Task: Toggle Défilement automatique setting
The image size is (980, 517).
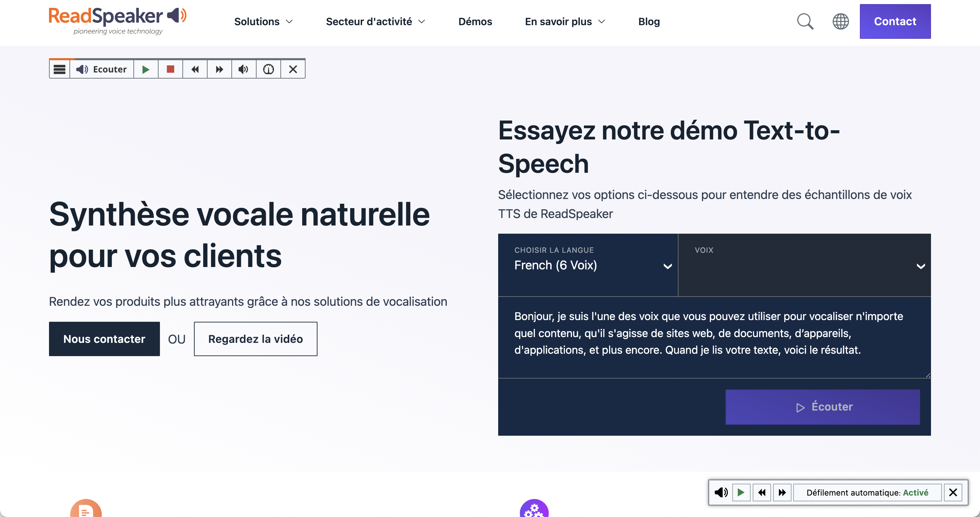Action: (867, 493)
